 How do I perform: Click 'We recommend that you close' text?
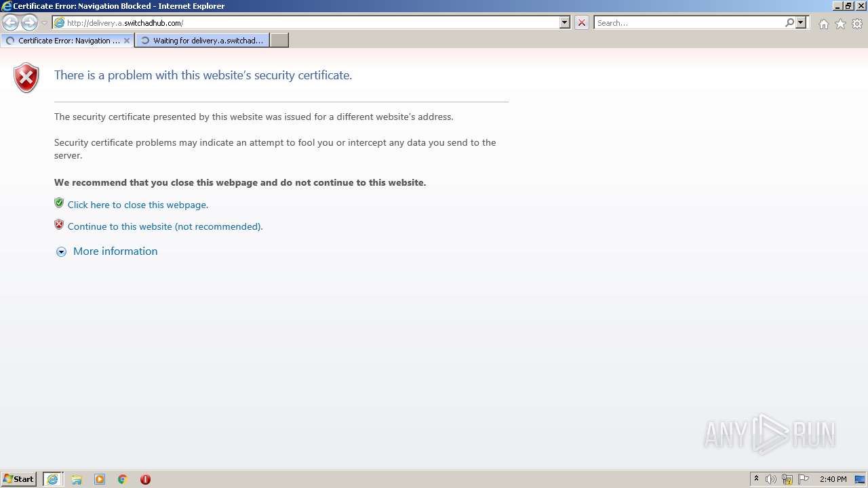(240, 182)
